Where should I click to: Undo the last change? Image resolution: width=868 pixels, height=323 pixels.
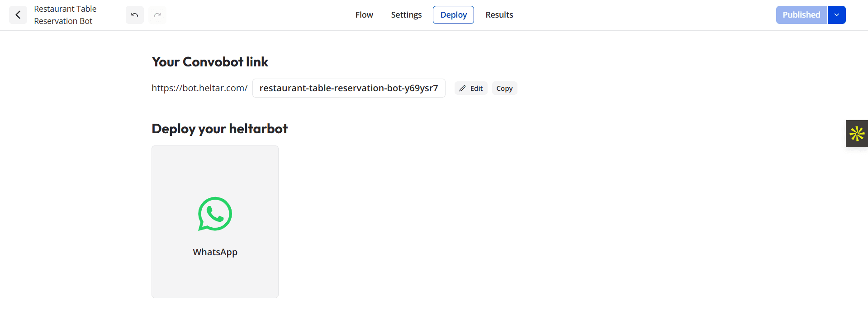pos(135,15)
